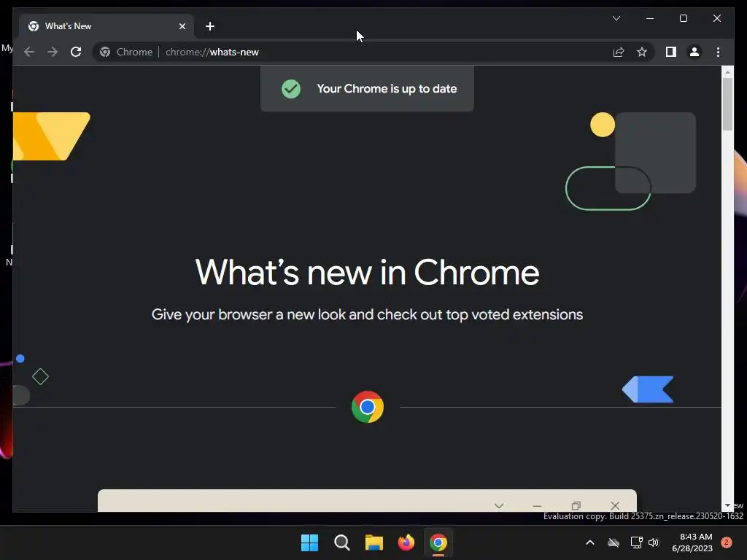
Task: Close the Chrome window
Action: pos(717,18)
